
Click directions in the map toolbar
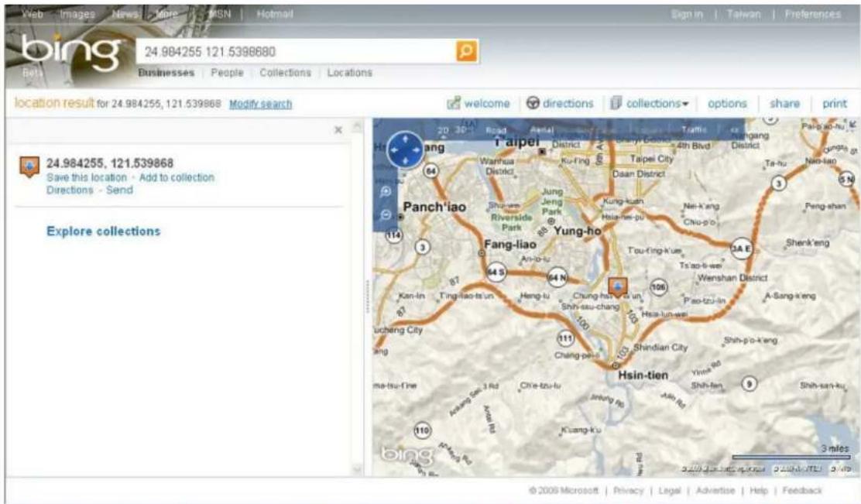[x=568, y=104]
